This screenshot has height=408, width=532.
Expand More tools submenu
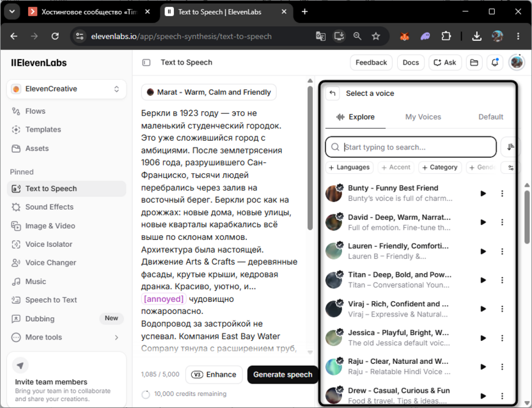(66, 338)
